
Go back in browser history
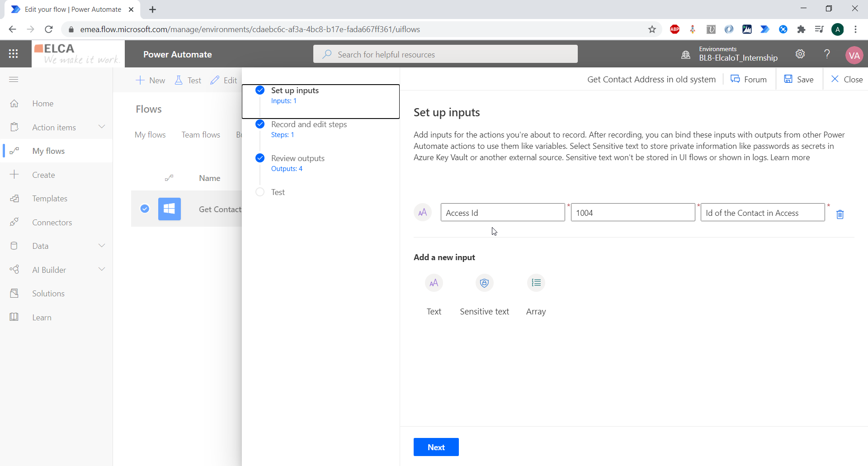(x=12, y=29)
